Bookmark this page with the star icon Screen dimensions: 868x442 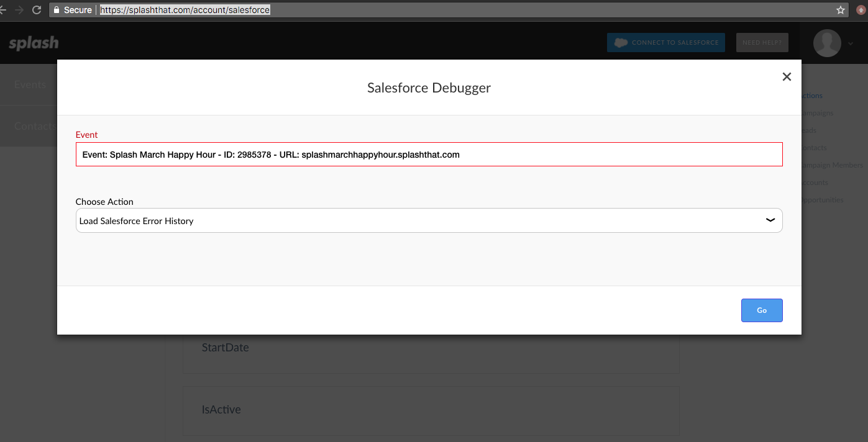[841, 10]
